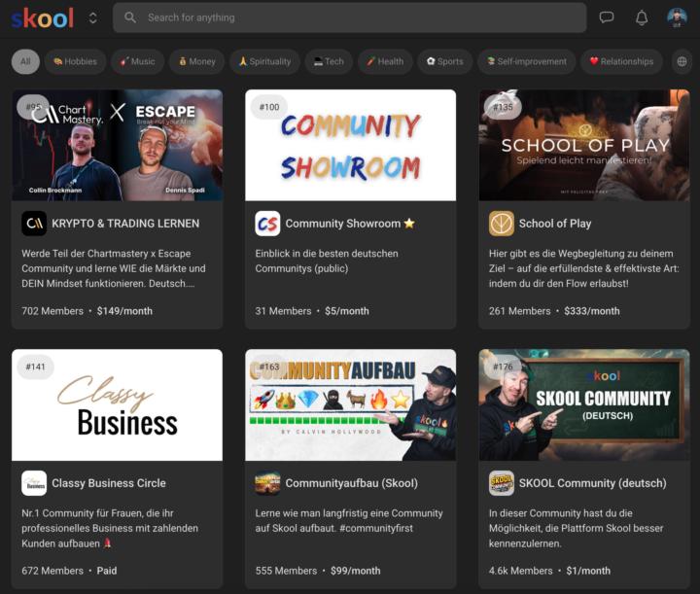
Task: Click '$99/month' price text
Action: tap(356, 571)
